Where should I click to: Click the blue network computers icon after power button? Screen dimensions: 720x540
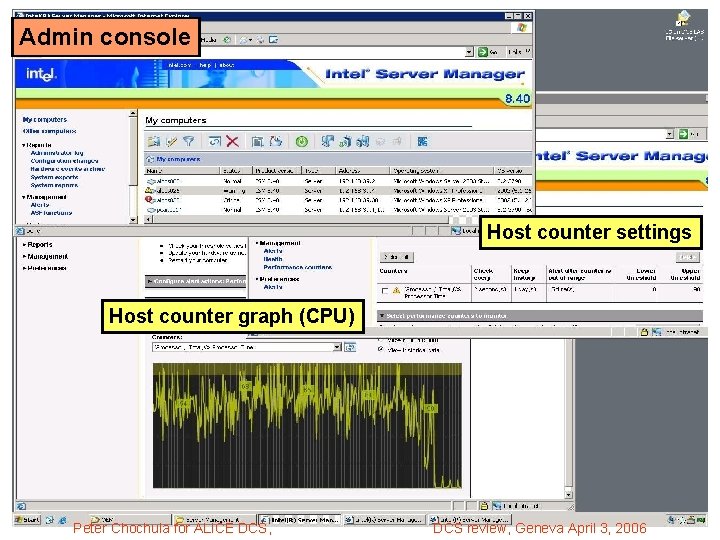pyautogui.click(x=327, y=141)
